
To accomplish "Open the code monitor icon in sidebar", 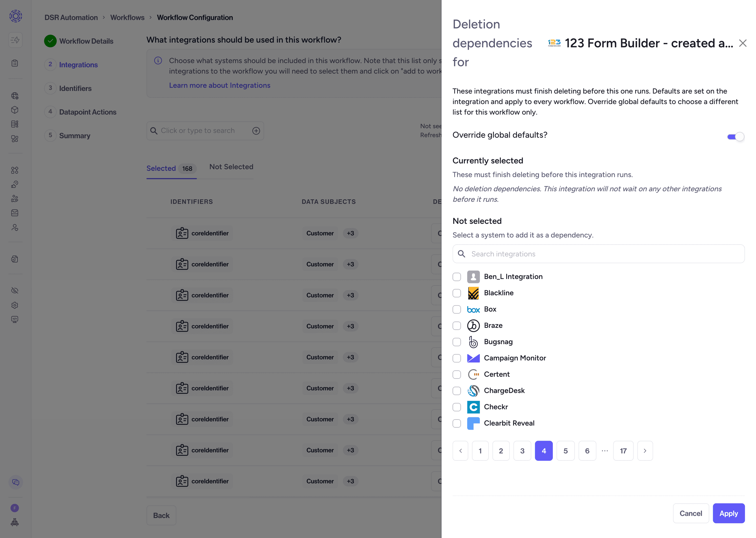I will pyautogui.click(x=15, y=319).
